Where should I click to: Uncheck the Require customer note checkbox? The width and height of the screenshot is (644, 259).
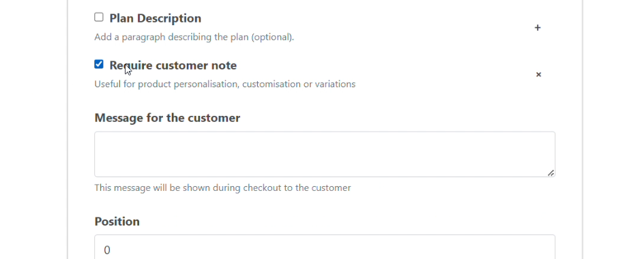pyautogui.click(x=98, y=64)
